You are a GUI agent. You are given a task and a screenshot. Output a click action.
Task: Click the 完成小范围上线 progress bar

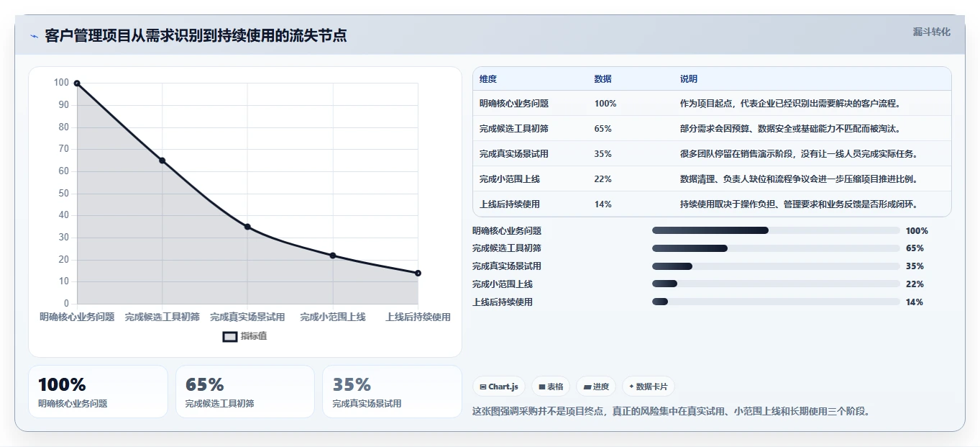(x=776, y=284)
